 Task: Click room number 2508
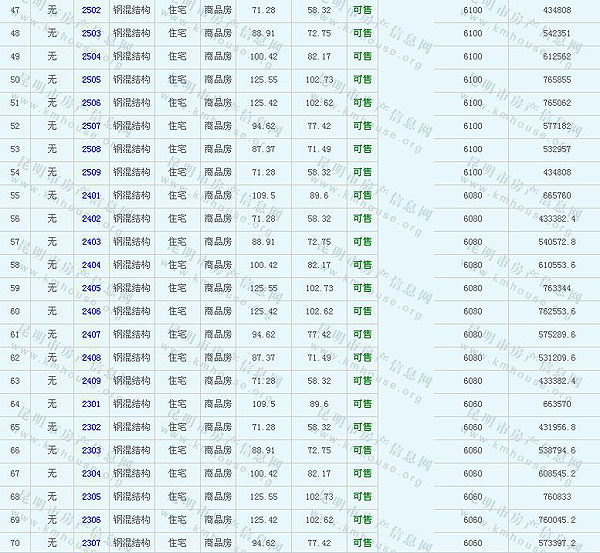[91, 149]
